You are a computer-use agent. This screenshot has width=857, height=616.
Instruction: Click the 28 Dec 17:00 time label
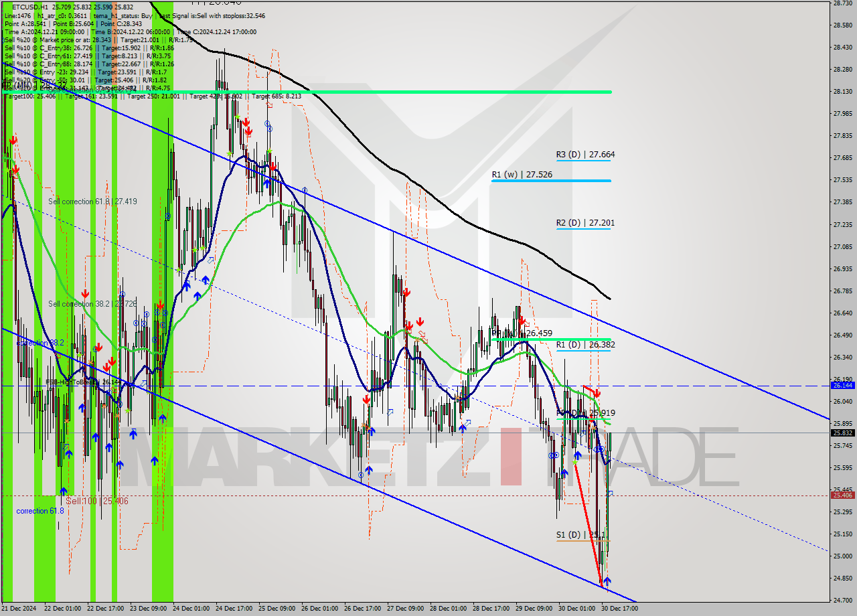[x=491, y=609]
